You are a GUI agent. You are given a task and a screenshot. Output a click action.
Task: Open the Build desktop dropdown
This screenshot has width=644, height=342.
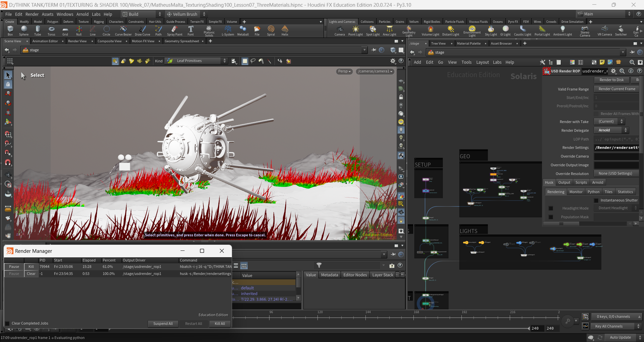click(x=141, y=14)
